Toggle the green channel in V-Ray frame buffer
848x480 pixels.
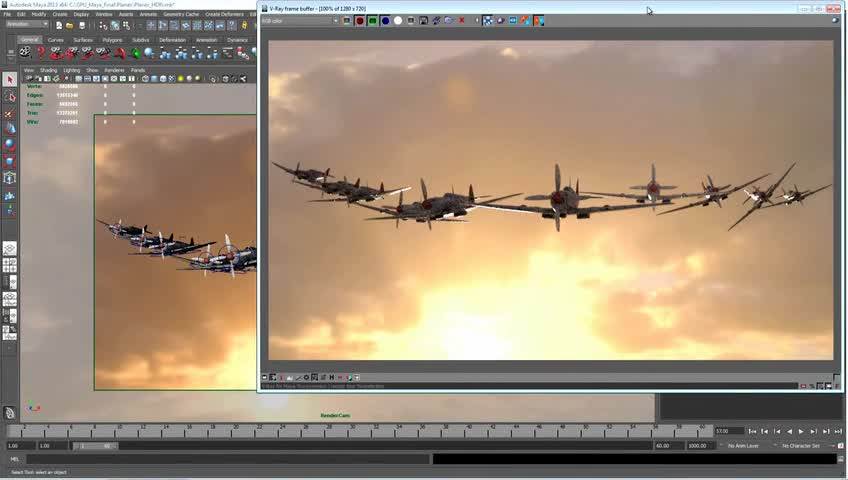tap(372, 21)
